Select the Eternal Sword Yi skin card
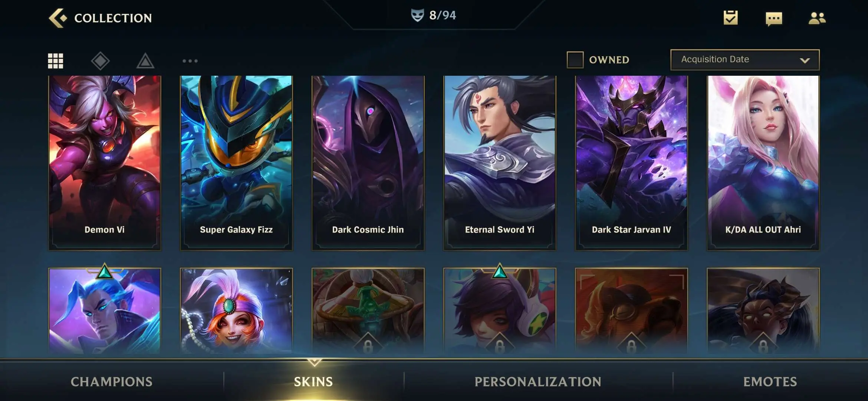Viewport: 868px width, 401px height. coord(500,163)
